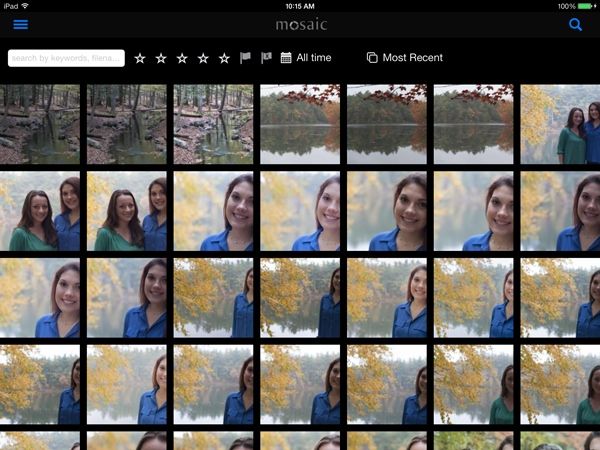Click the stacked-pages icon beside Most Recent

pyautogui.click(x=372, y=58)
